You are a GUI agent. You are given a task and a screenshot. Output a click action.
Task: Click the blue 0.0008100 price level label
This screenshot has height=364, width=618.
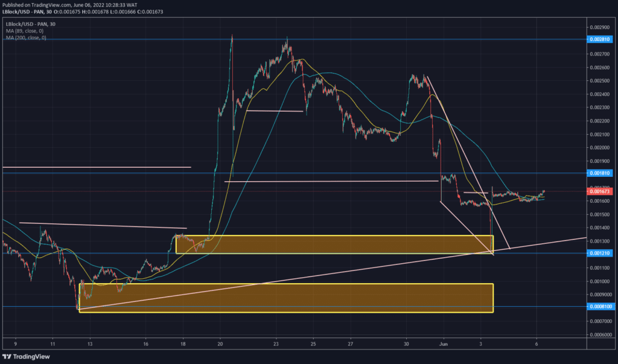click(600, 307)
